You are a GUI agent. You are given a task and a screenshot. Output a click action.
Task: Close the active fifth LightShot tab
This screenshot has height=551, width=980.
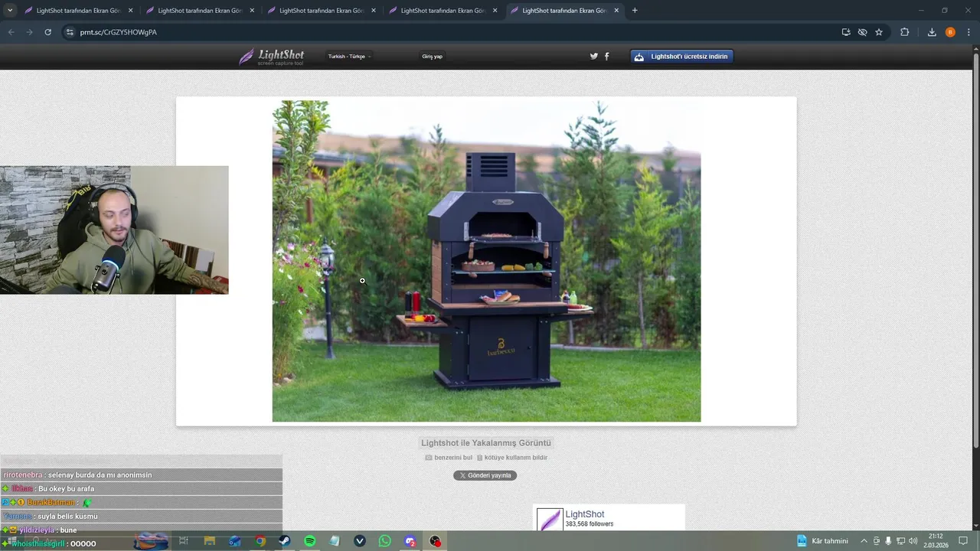click(616, 11)
